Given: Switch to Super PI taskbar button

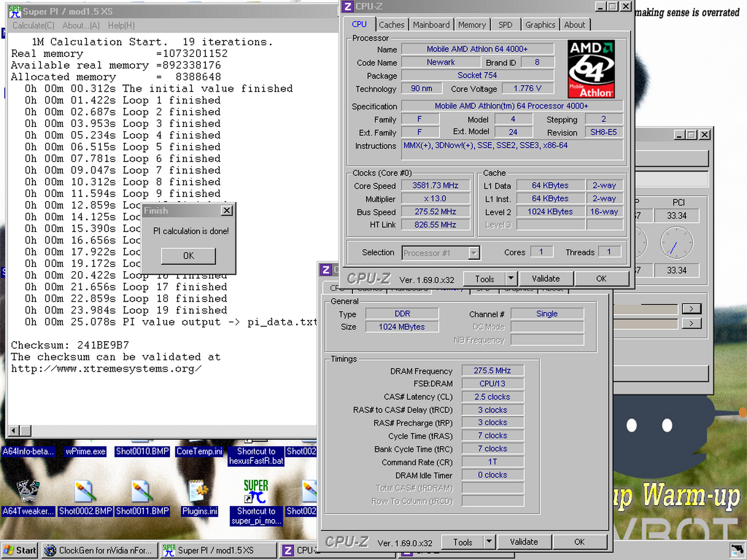Looking at the screenshot, I should tap(218, 550).
